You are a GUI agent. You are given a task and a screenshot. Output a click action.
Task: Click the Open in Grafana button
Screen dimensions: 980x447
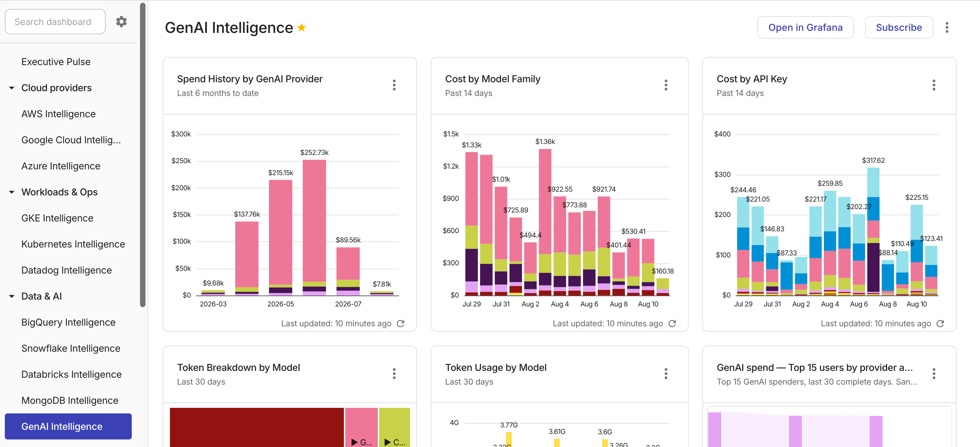tap(805, 27)
